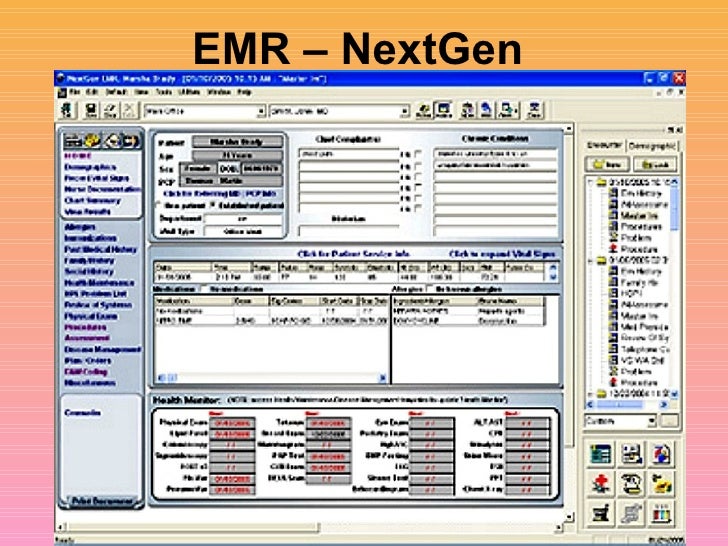Click the last icon on the main toolbar
The height and width of the screenshot is (546, 728).
coord(534,110)
